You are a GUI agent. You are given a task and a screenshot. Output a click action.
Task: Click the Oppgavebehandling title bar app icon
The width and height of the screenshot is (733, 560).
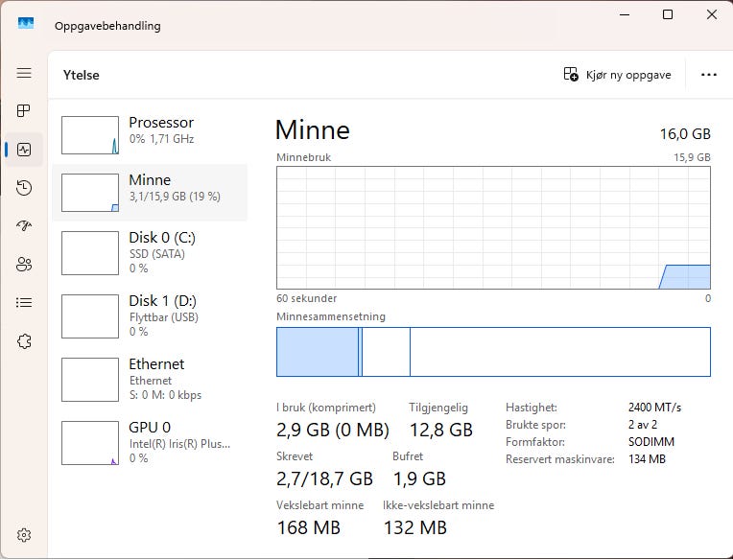(26, 24)
